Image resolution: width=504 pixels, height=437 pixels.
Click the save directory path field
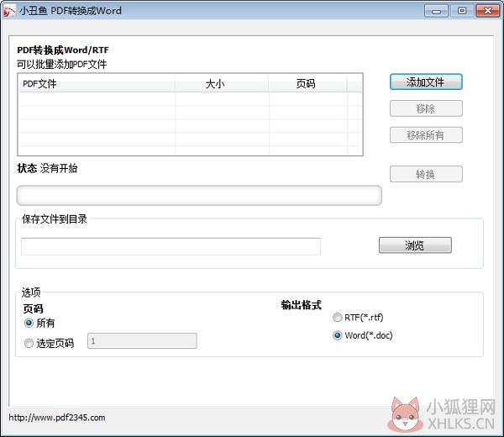pyautogui.click(x=171, y=246)
